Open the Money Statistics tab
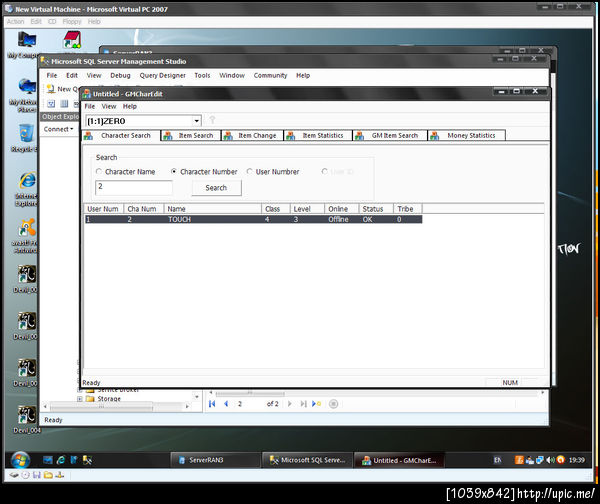The height and width of the screenshot is (504, 600). click(466, 135)
